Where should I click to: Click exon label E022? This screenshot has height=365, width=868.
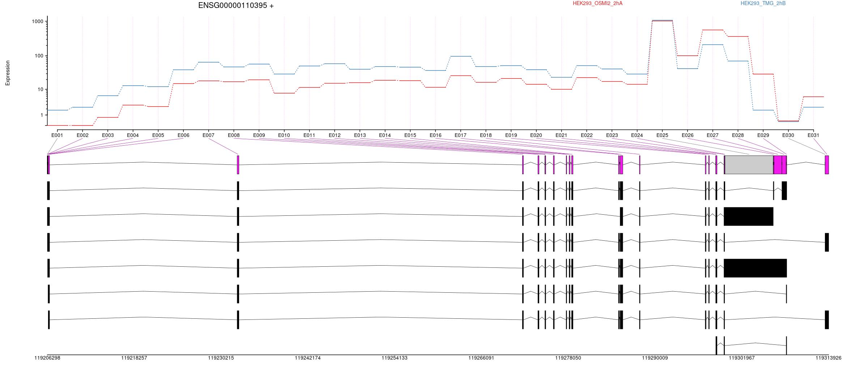coord(587,136)
